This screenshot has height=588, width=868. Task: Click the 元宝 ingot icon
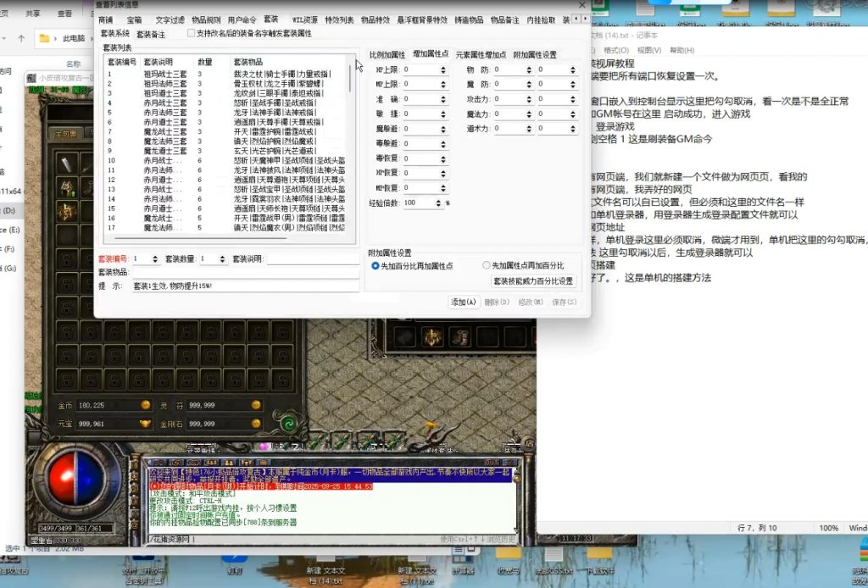point(145,424)
